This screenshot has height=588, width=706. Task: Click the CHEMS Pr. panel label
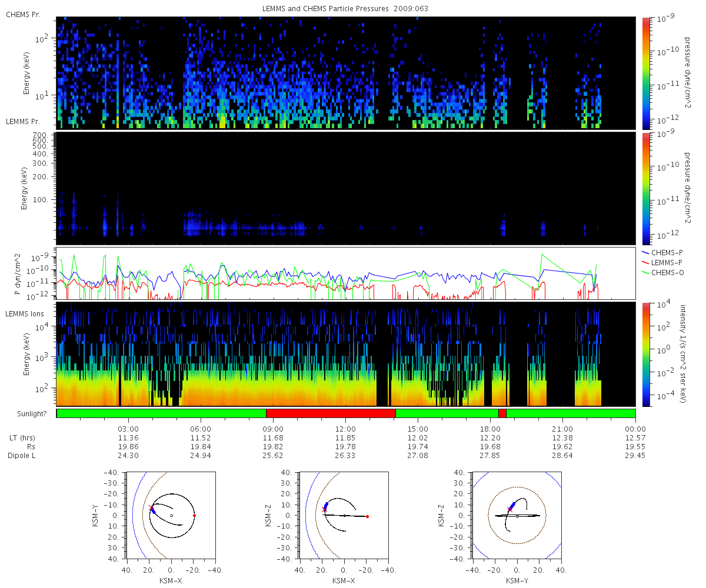coord(23,15)
